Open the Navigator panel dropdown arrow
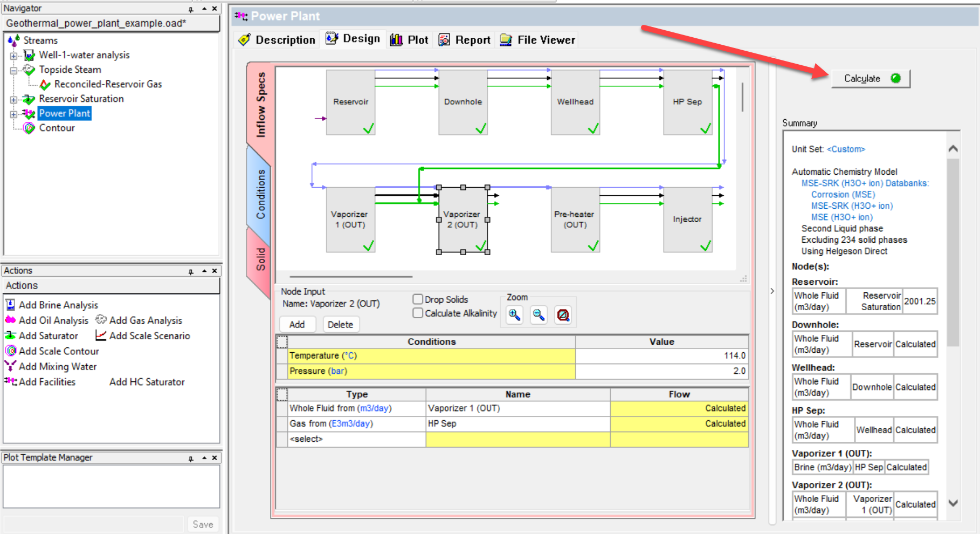This screenshot has width=980, height=534. tap(204, 9)
